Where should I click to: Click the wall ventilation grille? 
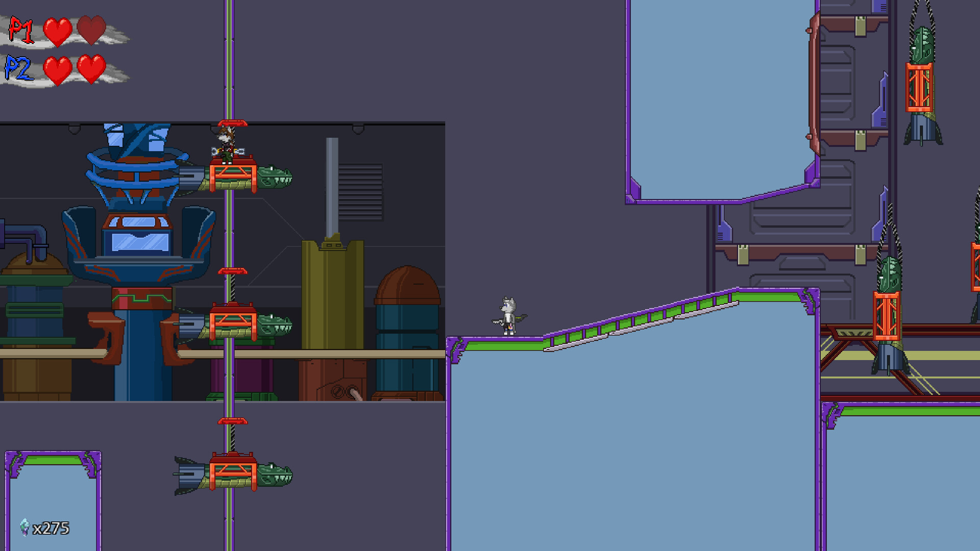click(x=360, y=191)
